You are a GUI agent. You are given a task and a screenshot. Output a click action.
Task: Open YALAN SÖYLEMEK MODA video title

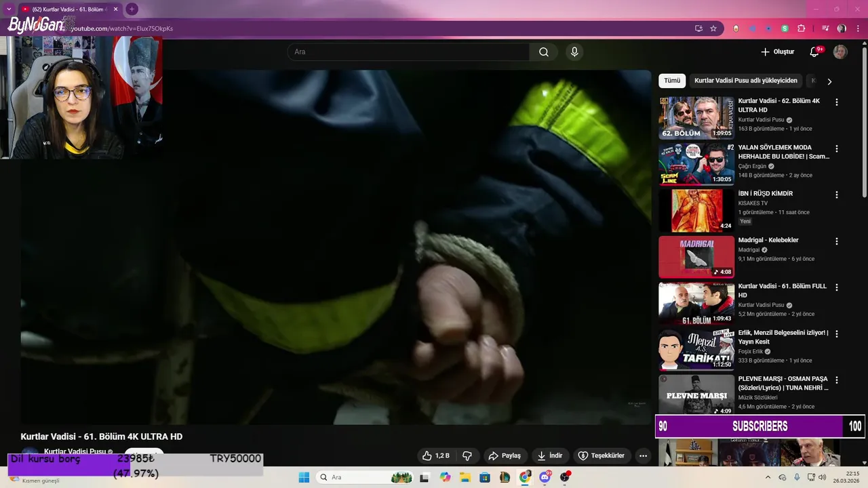pos(783,152)
